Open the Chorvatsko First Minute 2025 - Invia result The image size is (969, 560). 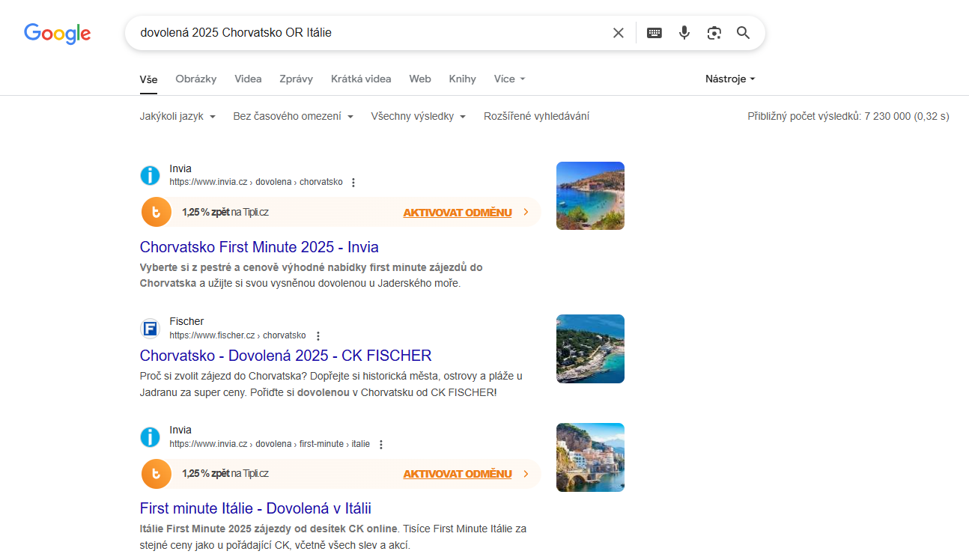coord(259,247)
